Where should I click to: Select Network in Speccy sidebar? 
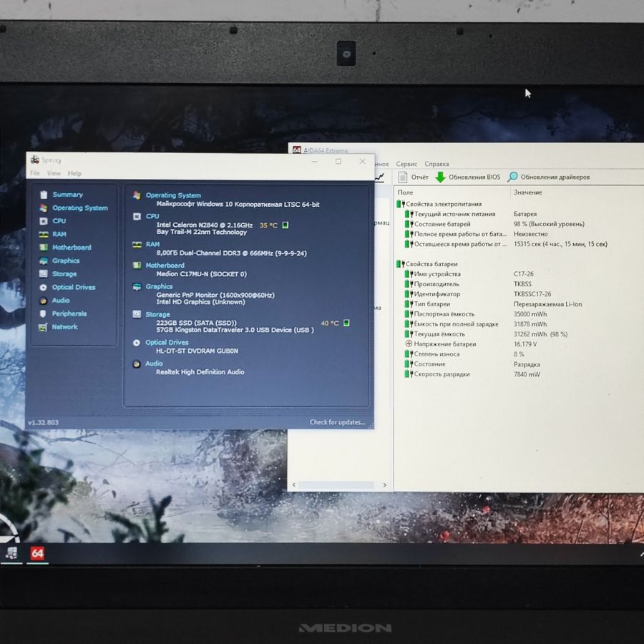[x=65, y=327]
